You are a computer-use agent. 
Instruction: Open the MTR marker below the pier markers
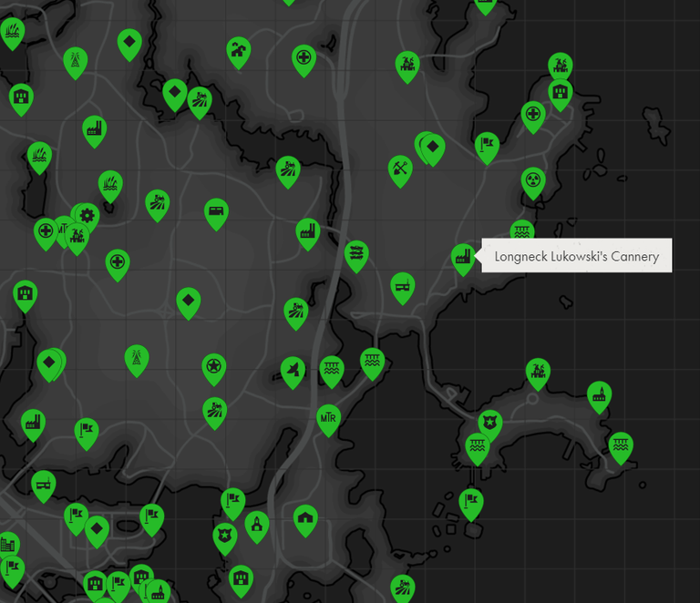pyautogui.click(x=328, y=419)
